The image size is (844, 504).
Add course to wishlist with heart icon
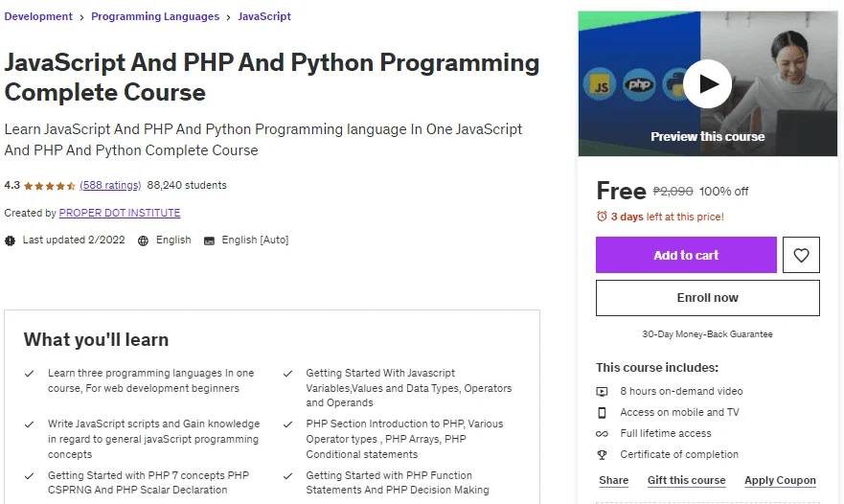pyautogui.click(x=801, y=255)
